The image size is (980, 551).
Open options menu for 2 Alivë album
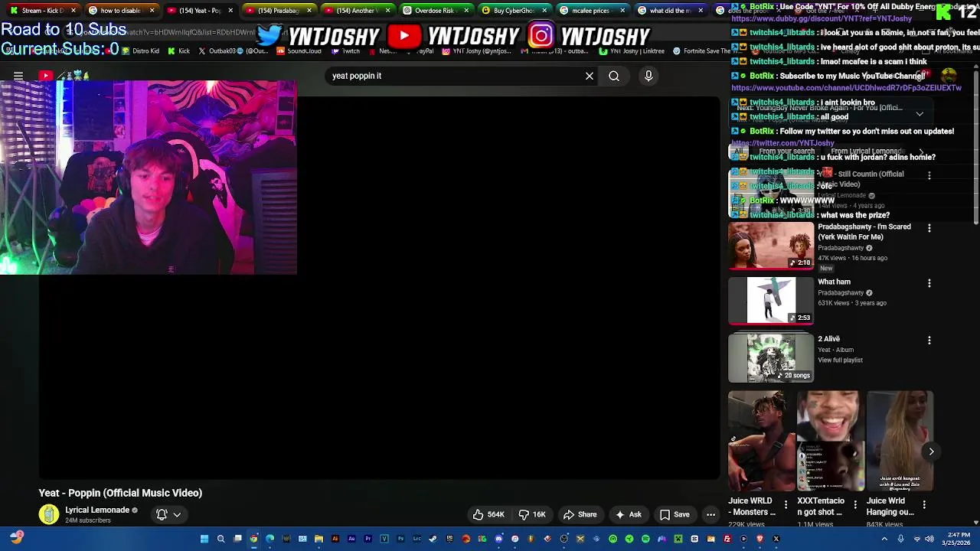(929, 340)
